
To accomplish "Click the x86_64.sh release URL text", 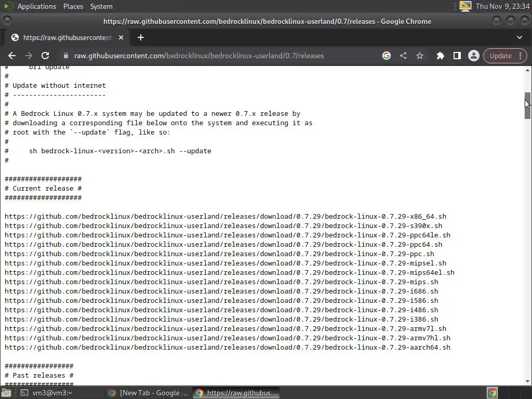I will [x=225, y=217].
